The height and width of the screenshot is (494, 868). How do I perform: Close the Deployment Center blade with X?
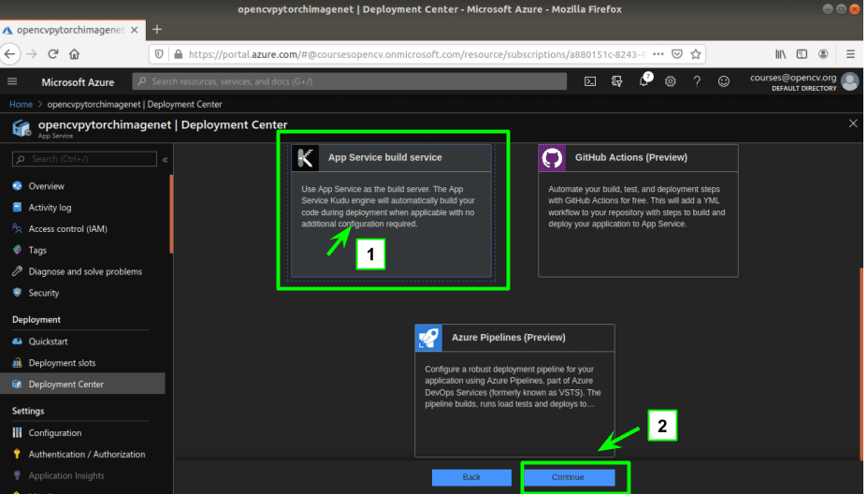coord(853,123)
